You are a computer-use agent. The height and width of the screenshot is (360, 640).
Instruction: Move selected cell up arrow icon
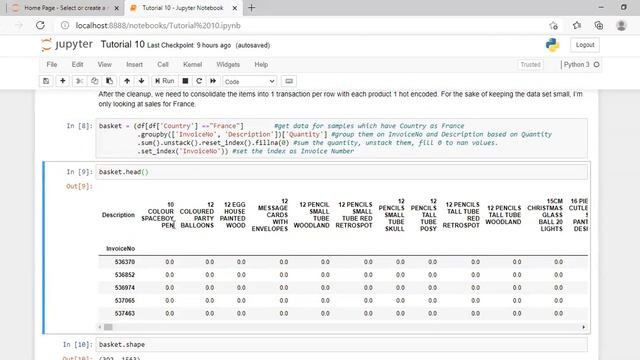127,81
